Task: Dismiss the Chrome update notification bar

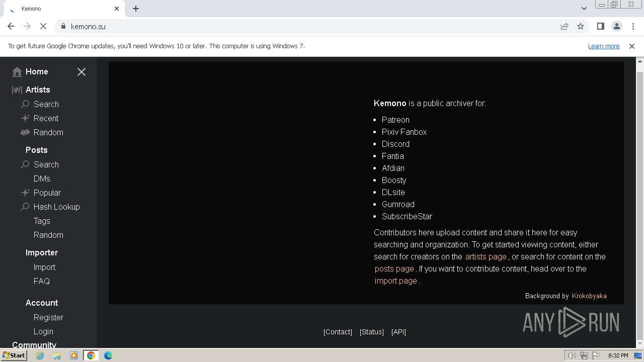Action: click(632, 46)
